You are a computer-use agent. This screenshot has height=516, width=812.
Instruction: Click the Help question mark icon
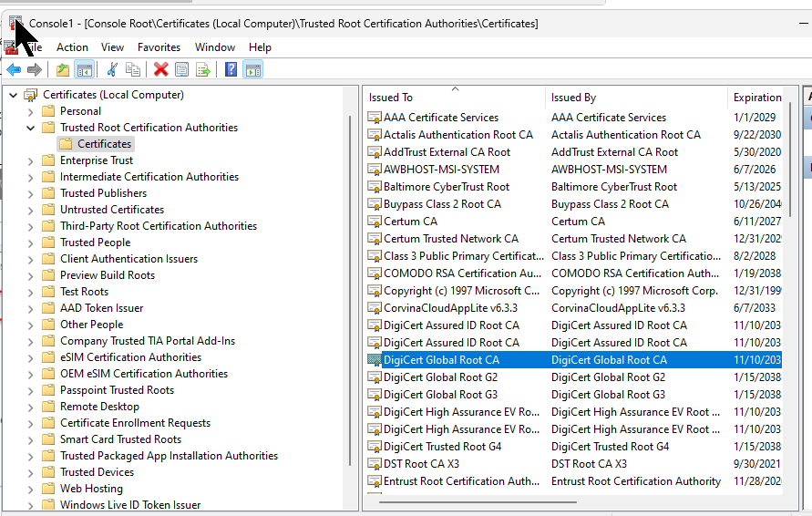(x=231, y=69)
